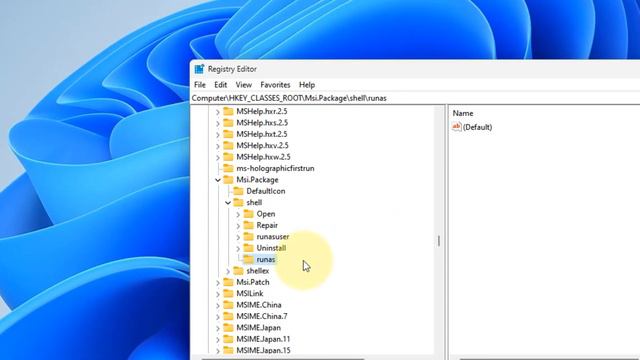Click the Msi.Package folder icon

point(228,180)
